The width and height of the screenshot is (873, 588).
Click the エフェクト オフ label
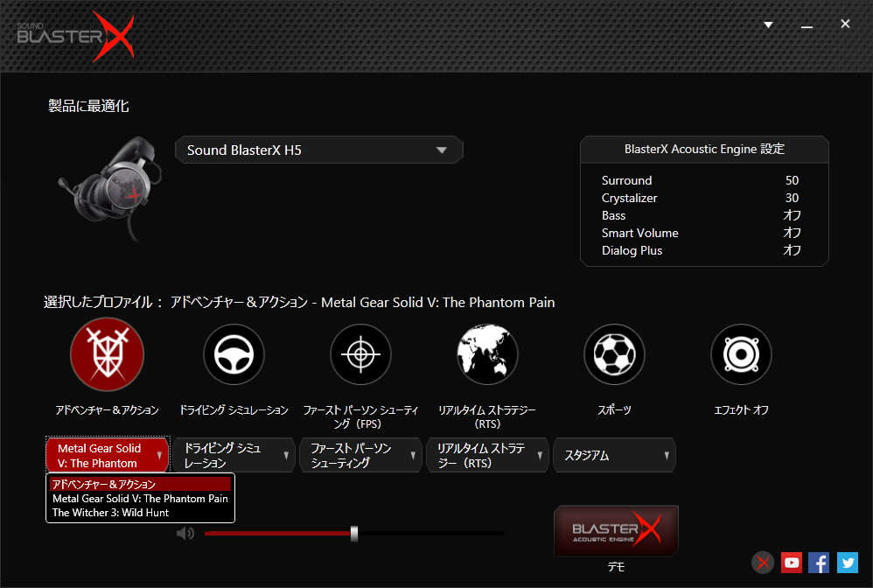pos(741,409)
